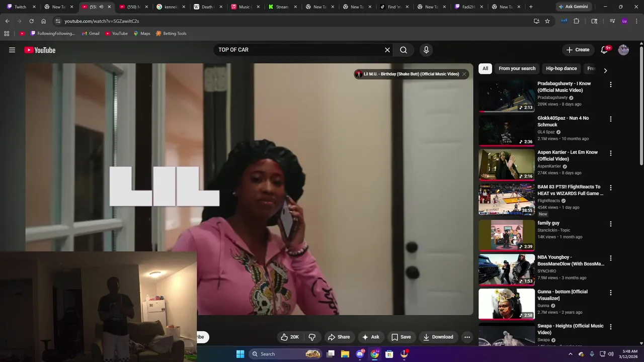Viewport: 644px width, 362px height.
Task: Open Windows Start menu
Action: coord(240,354)
